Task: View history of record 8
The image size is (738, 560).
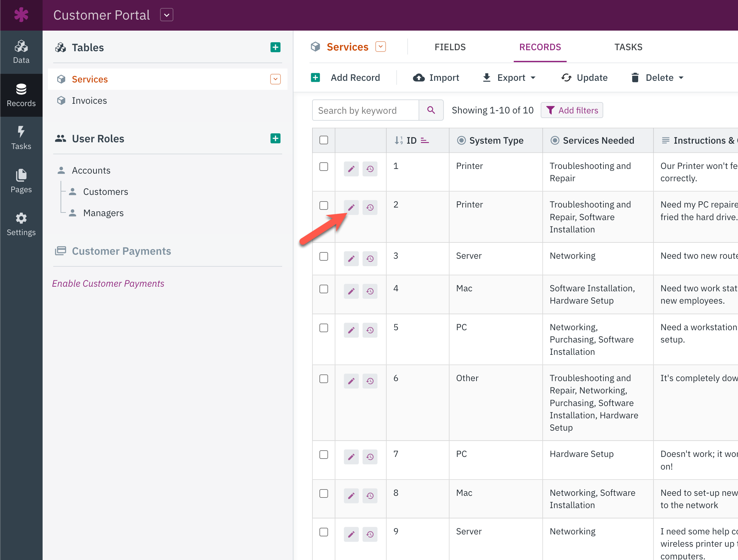Action: coord(370,495)
